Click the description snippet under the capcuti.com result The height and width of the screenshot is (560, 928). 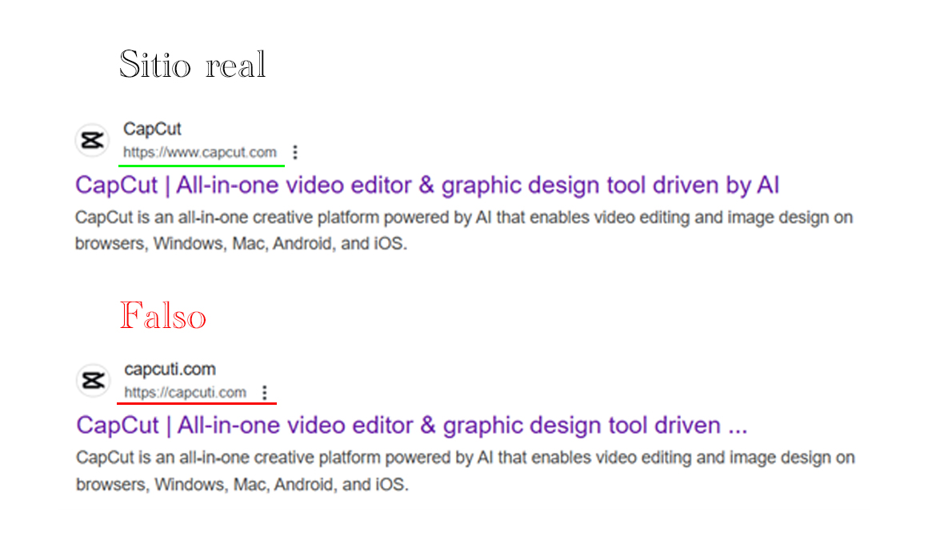pyautogui.click(x=465, y=471)
